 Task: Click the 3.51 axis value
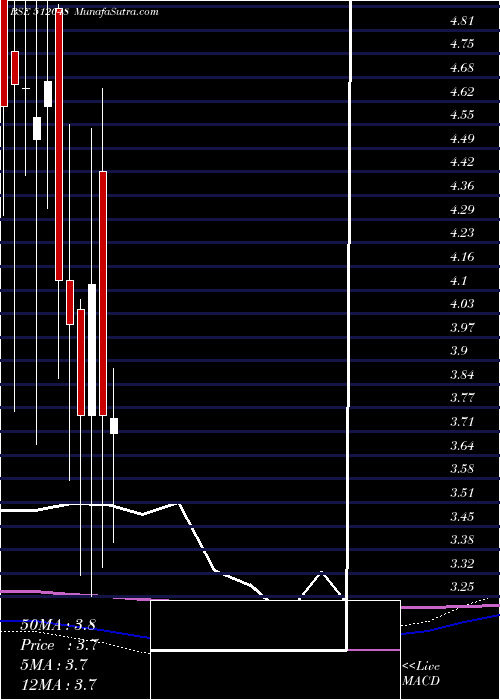[x=462, y=493]
